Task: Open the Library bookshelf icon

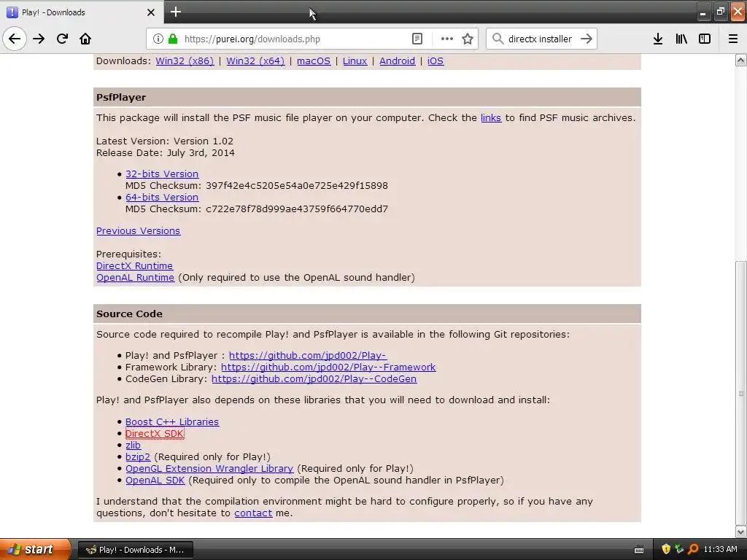Action: 681,39
